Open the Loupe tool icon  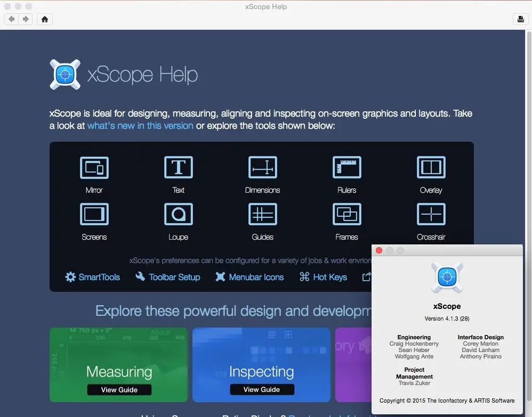pos(179,214)
